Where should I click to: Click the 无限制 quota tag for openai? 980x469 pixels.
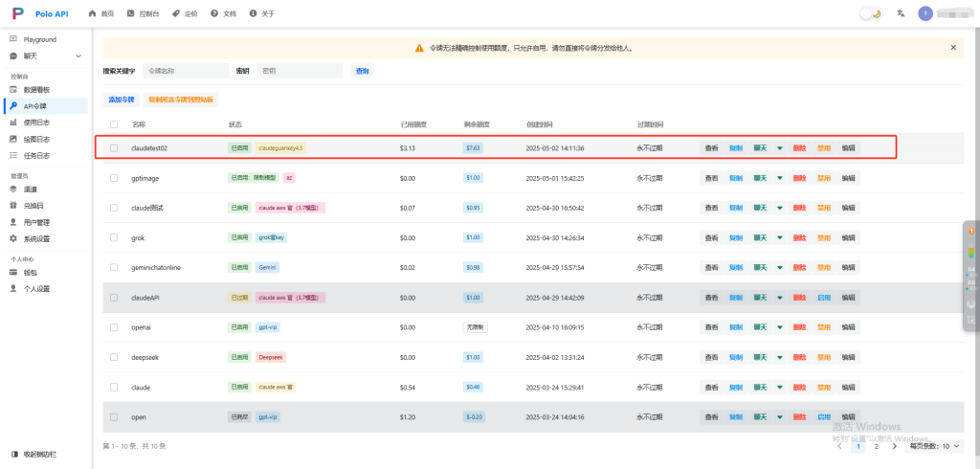(475, 327)
